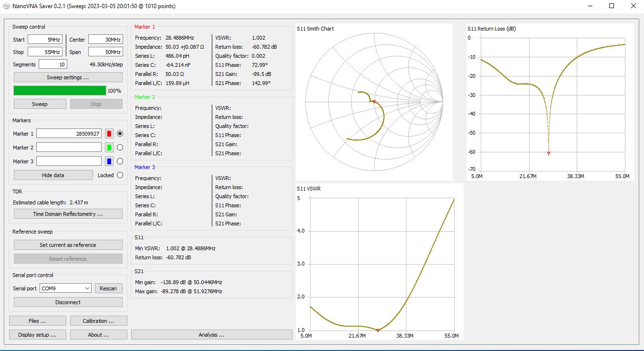Image resolution: width=644 pixels, height=351 pixels.
Task: Click the NanoVNA Saver title bar icon
Action: click(6, 6)
